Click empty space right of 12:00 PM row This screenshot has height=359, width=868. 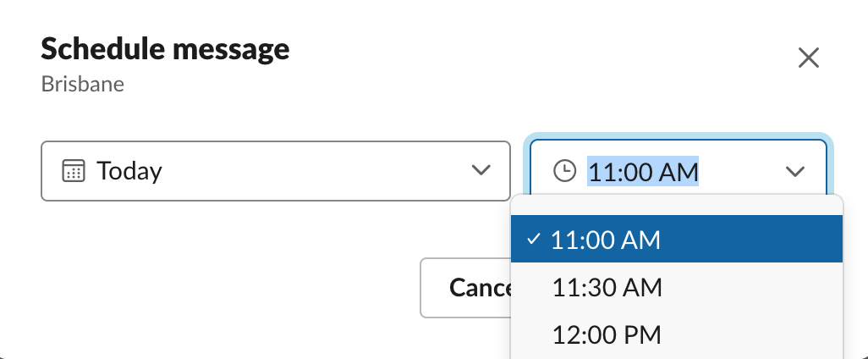tap(761, 334)
